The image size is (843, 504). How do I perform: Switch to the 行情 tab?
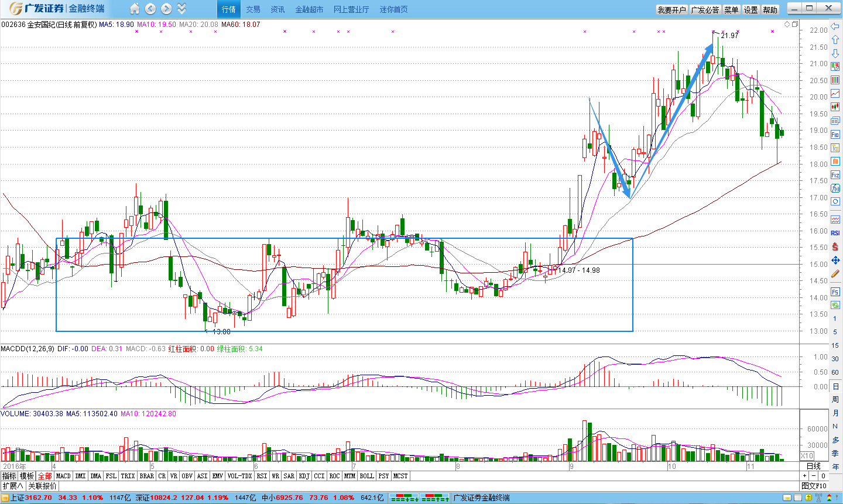229,9
